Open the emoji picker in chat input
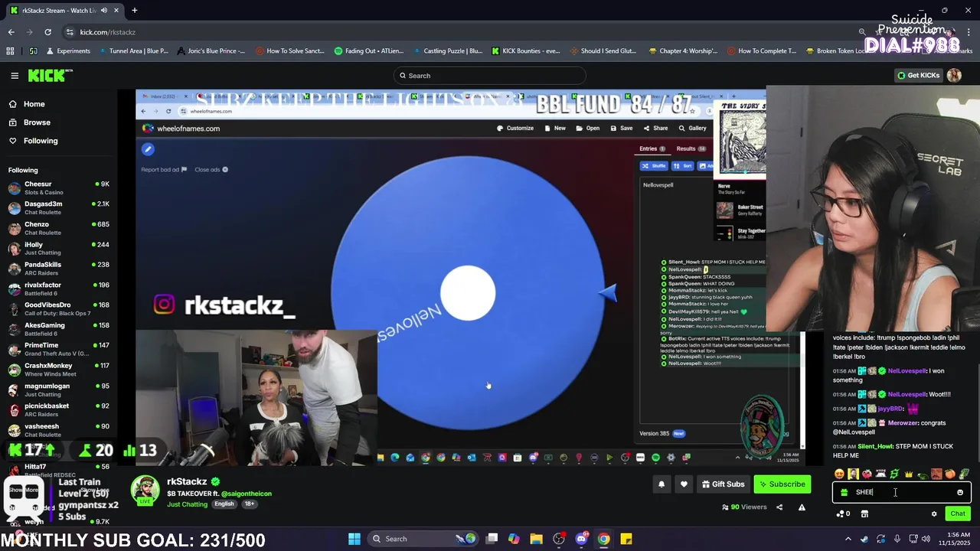 [x=960, y=492]
